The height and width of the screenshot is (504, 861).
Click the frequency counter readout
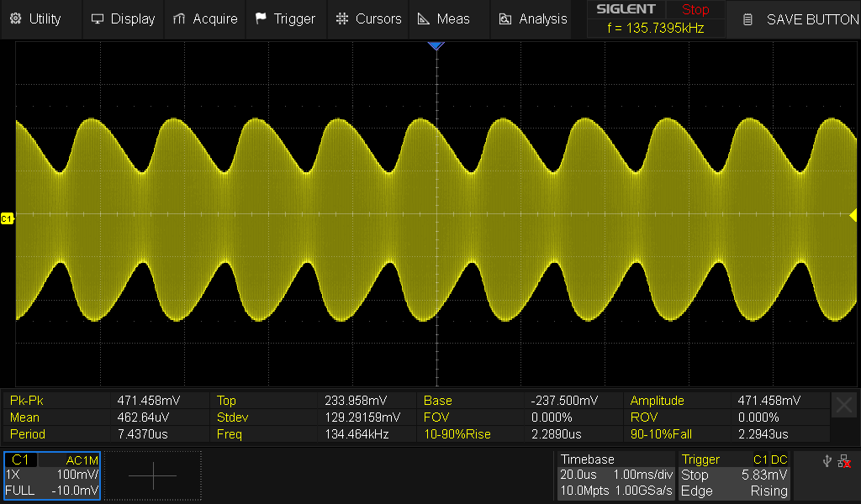(655, 28)
